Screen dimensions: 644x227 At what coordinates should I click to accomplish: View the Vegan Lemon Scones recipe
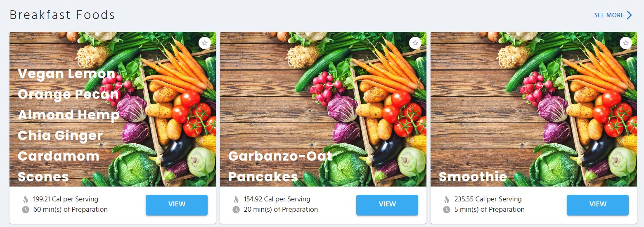(x=177, y=205)
